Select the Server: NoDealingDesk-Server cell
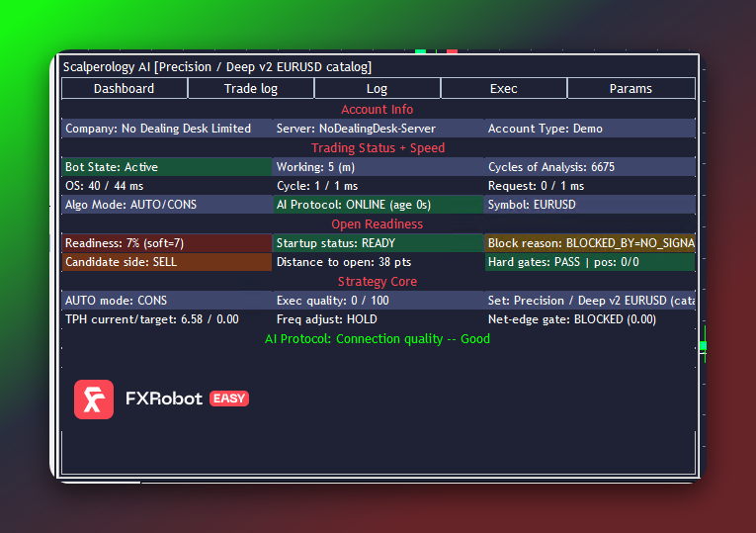Image resolution: width=756 pixels, height=533 pixels. [x=378, y=129]
